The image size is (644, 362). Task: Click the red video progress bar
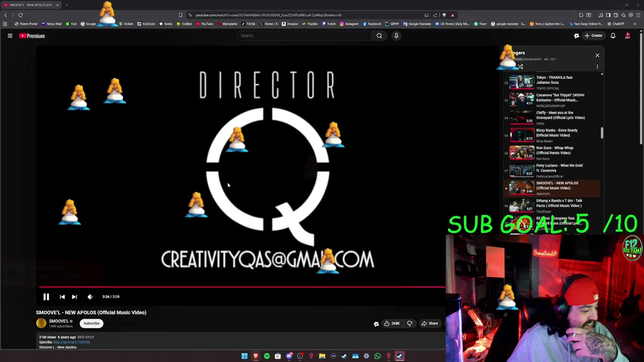242,287
